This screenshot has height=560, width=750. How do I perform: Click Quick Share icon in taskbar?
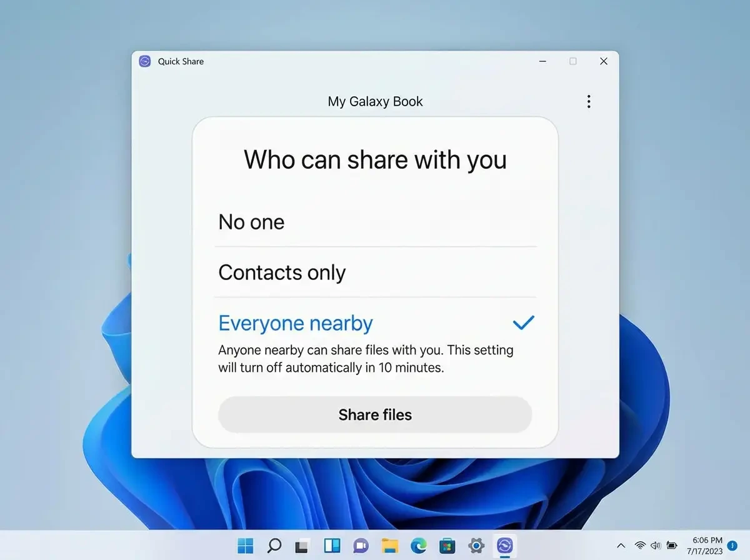click(505, 546)
